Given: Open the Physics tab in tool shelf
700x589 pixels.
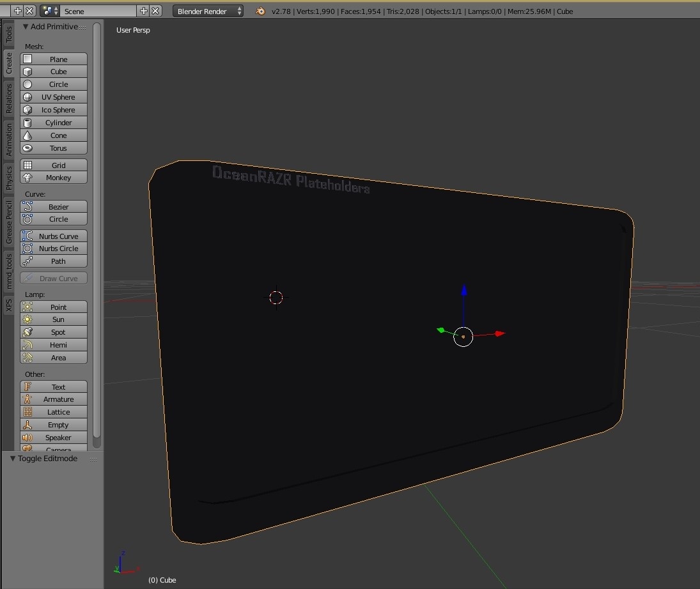Looking at the screenshot, I should click(x=9, y=178).
